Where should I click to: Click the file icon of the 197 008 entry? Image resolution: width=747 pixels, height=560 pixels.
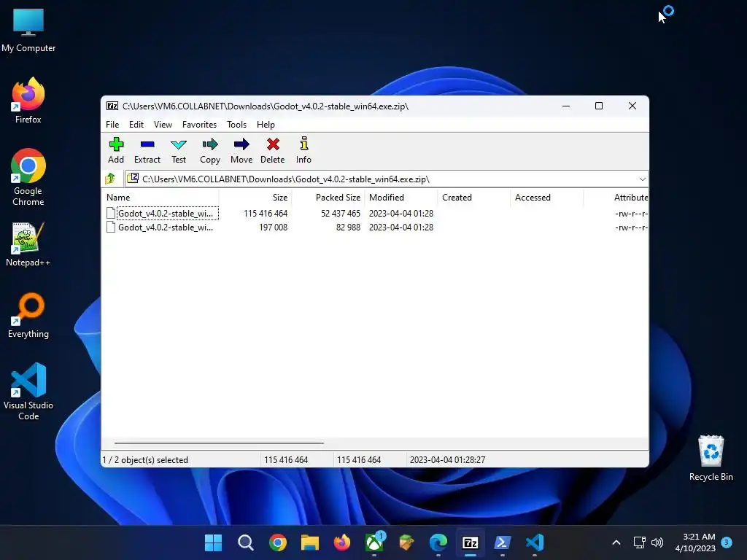111,227
